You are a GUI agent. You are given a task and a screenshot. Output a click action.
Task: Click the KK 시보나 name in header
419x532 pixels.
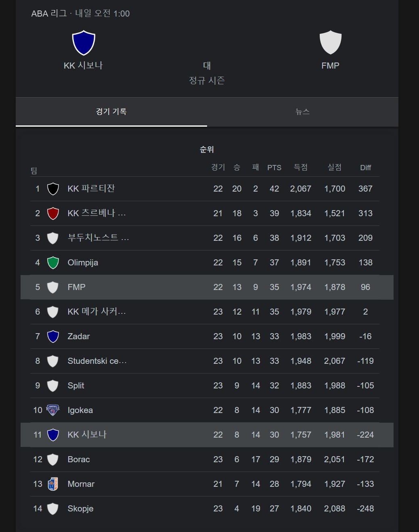pyautogui.click(x=83, y=66)
